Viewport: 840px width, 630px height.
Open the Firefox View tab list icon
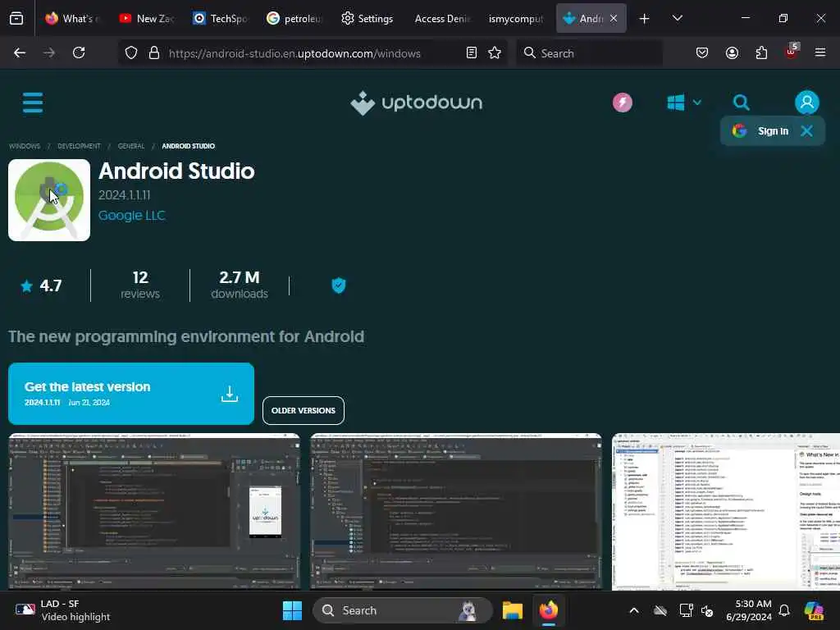(16, 18)
